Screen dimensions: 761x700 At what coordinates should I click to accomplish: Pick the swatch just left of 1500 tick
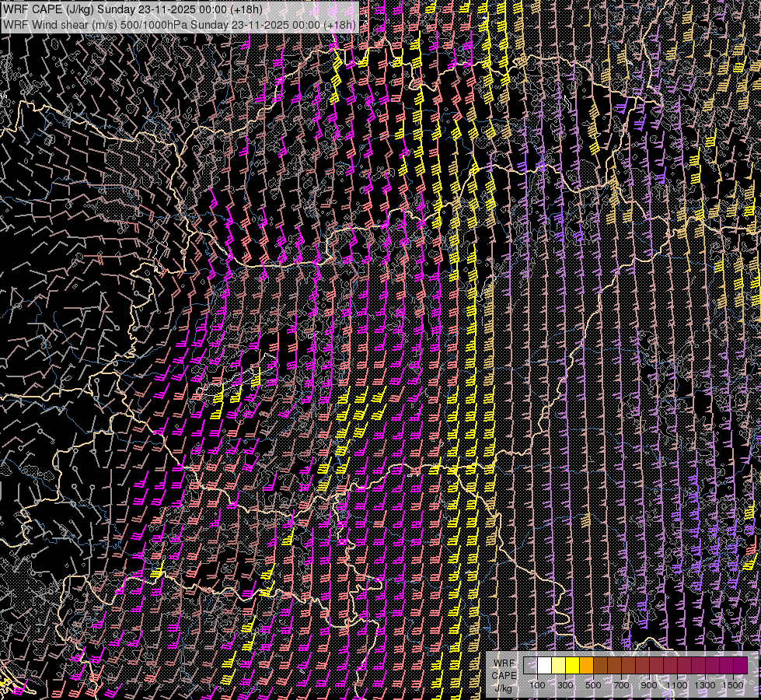726,666
